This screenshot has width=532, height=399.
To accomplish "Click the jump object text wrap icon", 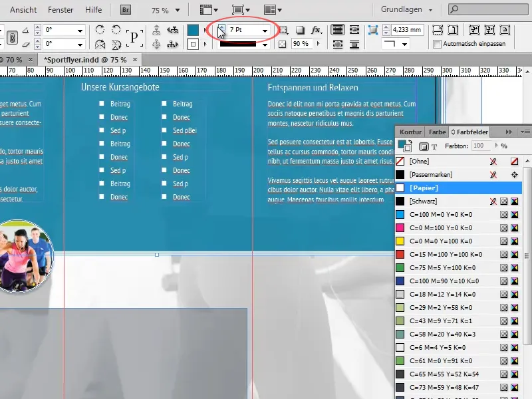I will coord(354,44).
